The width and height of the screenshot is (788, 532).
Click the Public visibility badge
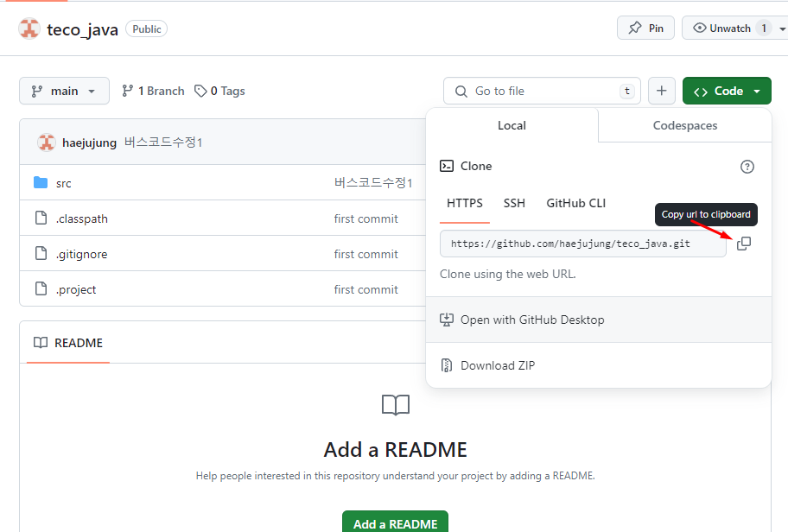[x=146, y=29]
